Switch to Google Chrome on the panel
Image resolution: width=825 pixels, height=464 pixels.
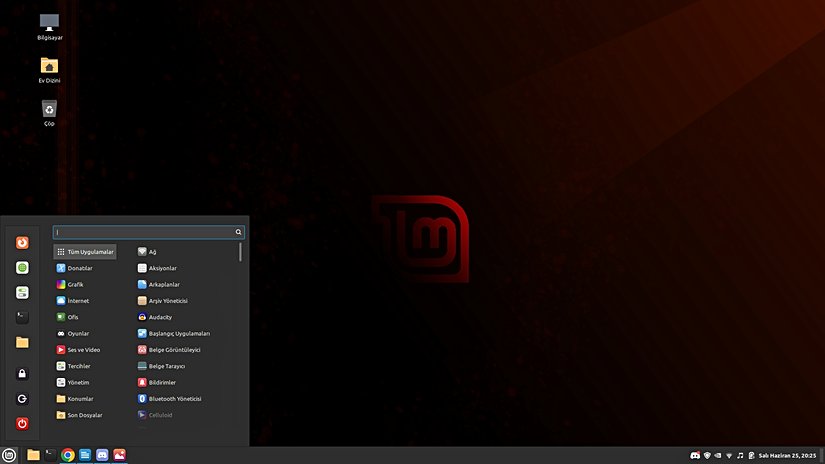(68, 455)
